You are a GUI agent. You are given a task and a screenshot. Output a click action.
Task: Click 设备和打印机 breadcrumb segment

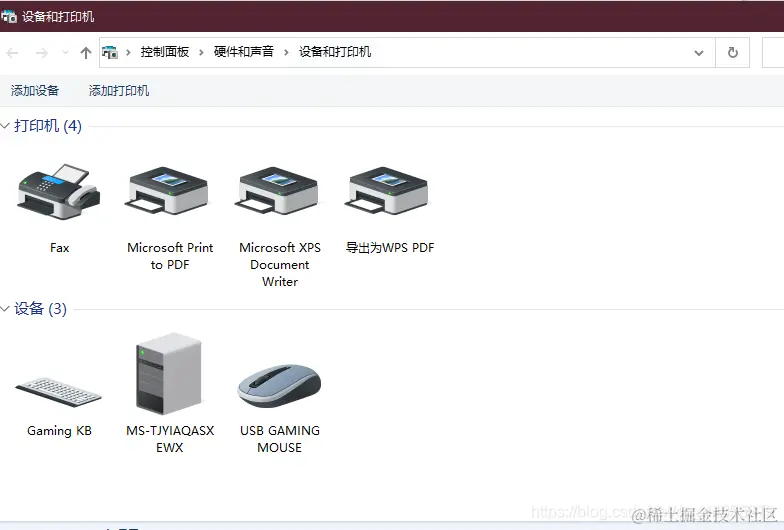[x=335, y=52]
